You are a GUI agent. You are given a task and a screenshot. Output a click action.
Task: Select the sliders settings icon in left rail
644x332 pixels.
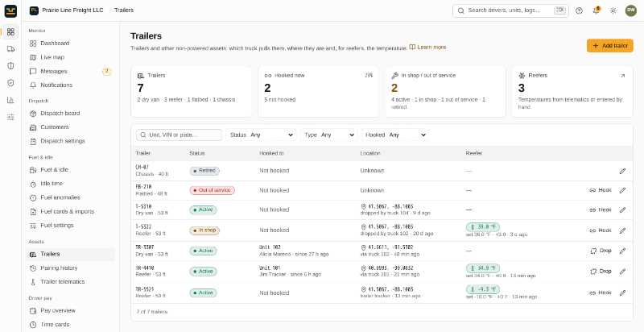point(10,117)
